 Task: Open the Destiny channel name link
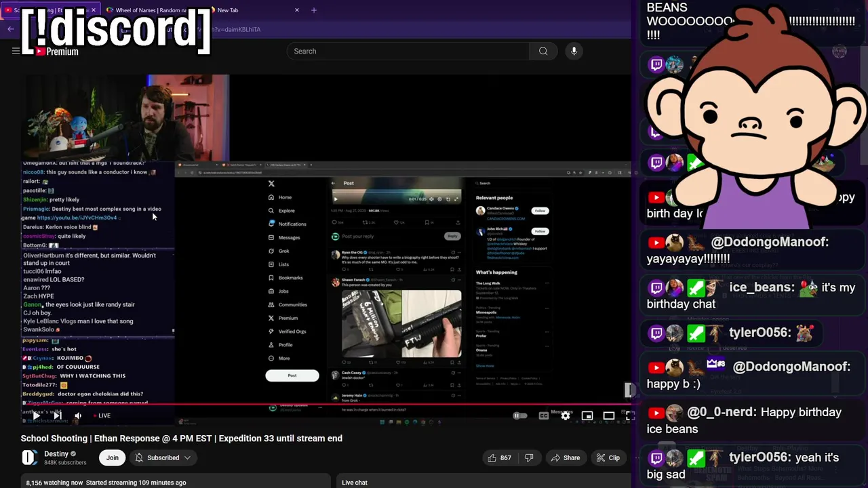click(x=56, y=453)
